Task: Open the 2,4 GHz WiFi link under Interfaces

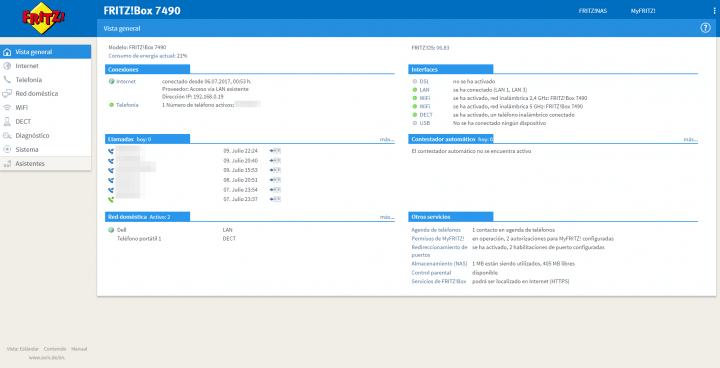Action: [425, 98]
